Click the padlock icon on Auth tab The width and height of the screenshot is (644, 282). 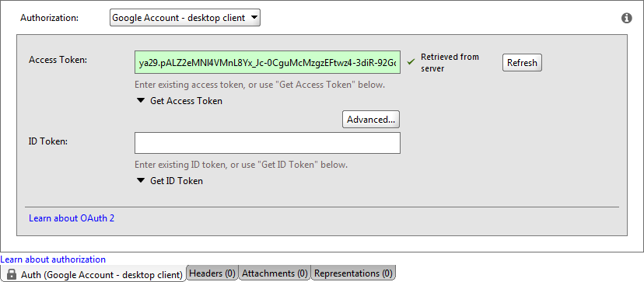tap(12, 274)
